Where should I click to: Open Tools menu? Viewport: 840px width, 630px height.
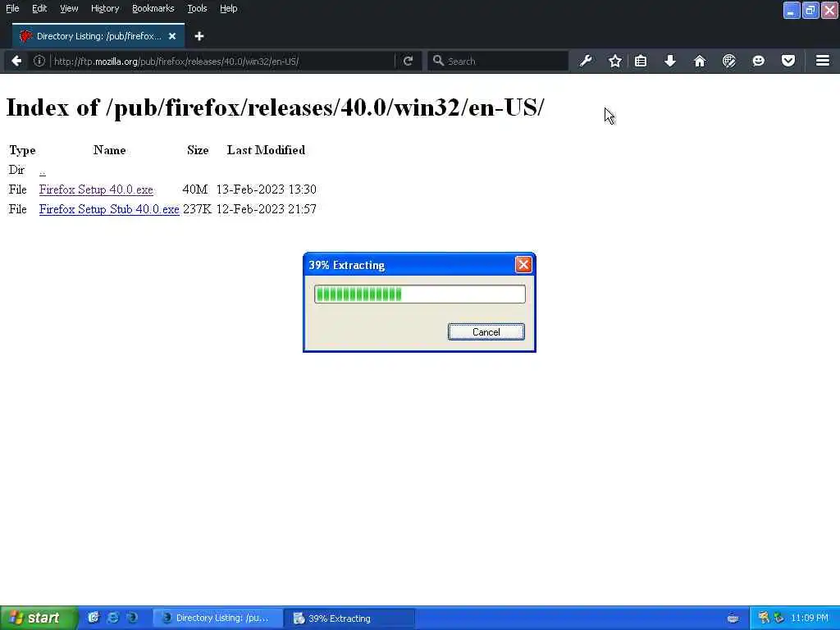point(197,8)
